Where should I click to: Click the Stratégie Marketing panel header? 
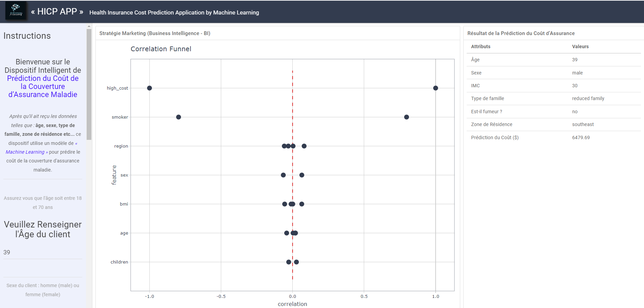(x=155, y=33)
